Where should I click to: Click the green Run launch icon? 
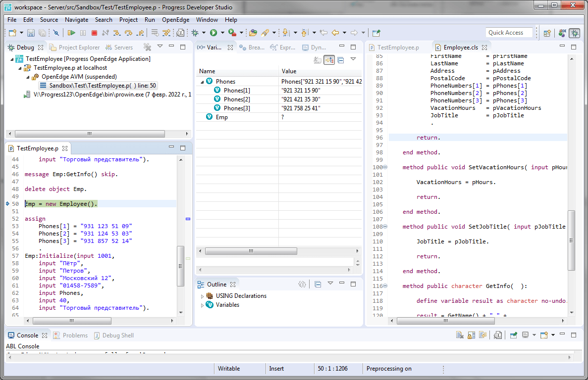214,33
